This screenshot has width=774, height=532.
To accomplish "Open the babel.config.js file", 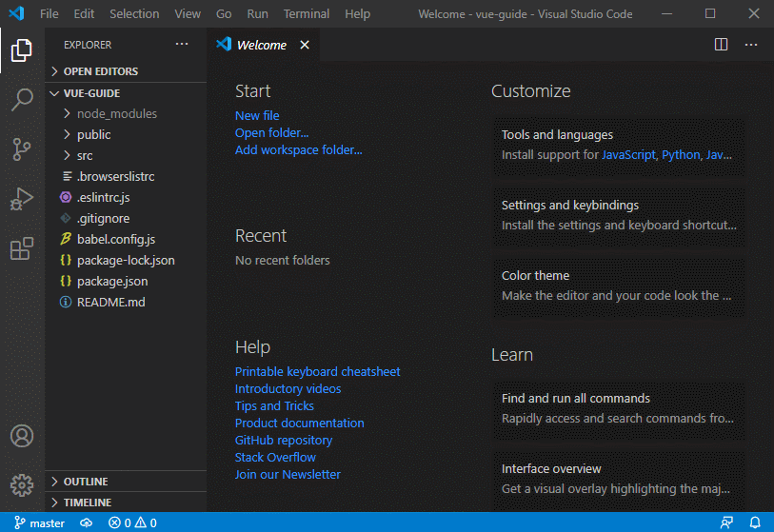I will coord(126,239).
